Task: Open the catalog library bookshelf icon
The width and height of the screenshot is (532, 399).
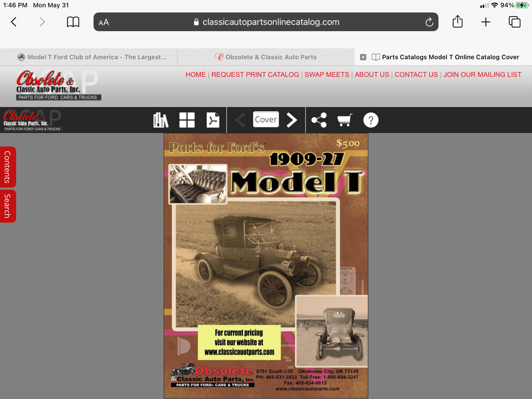Action: tap(161, 120)
